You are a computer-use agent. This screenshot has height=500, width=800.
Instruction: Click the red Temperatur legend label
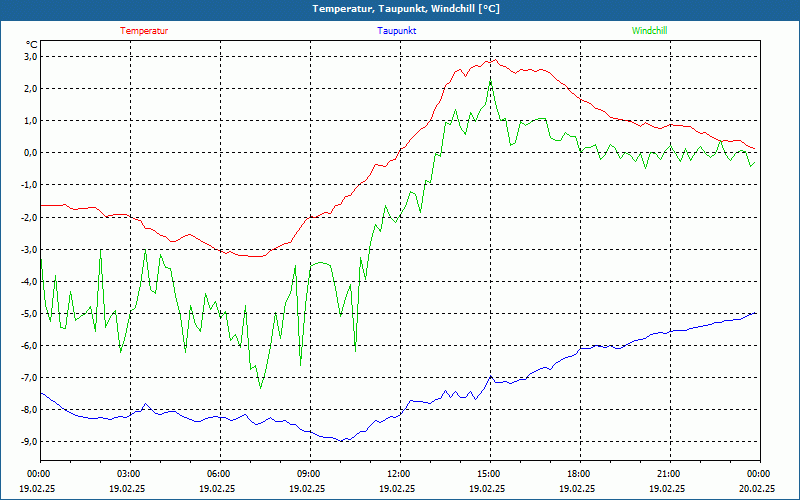click(x=144, y=30)
